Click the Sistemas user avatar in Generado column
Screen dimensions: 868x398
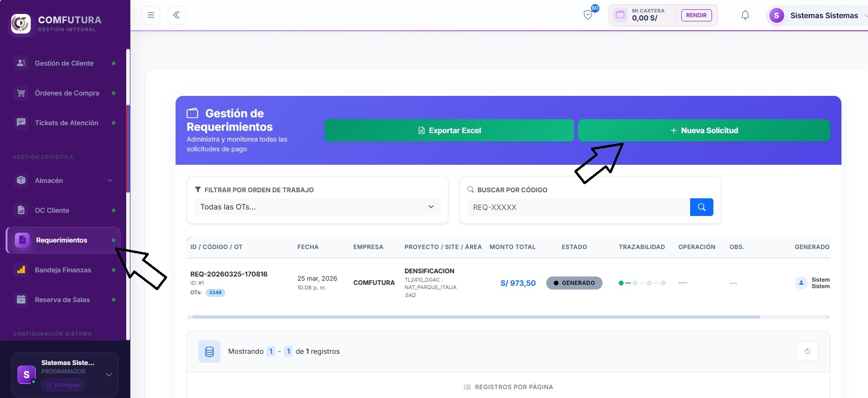(801, 283)
